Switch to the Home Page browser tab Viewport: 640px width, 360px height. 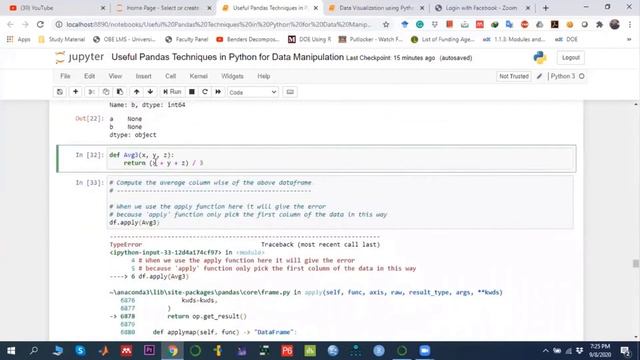pyautogui.click(x=162, y=8)
